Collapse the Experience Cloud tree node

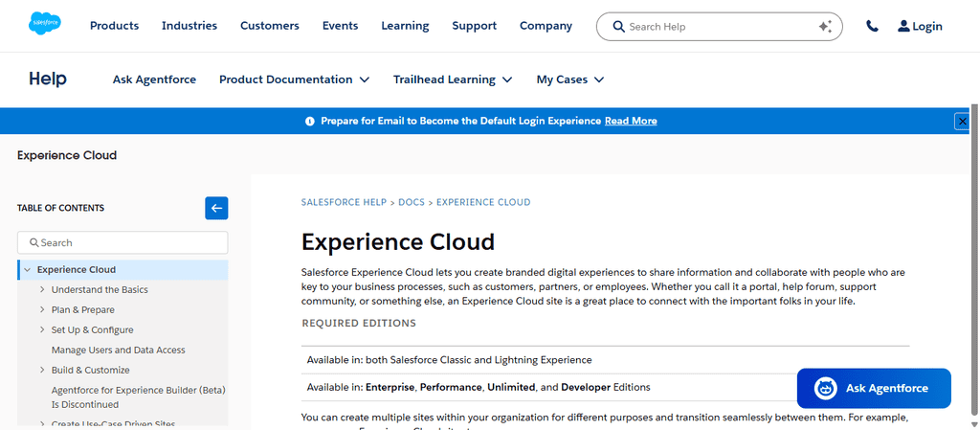(x=27, y=270)
